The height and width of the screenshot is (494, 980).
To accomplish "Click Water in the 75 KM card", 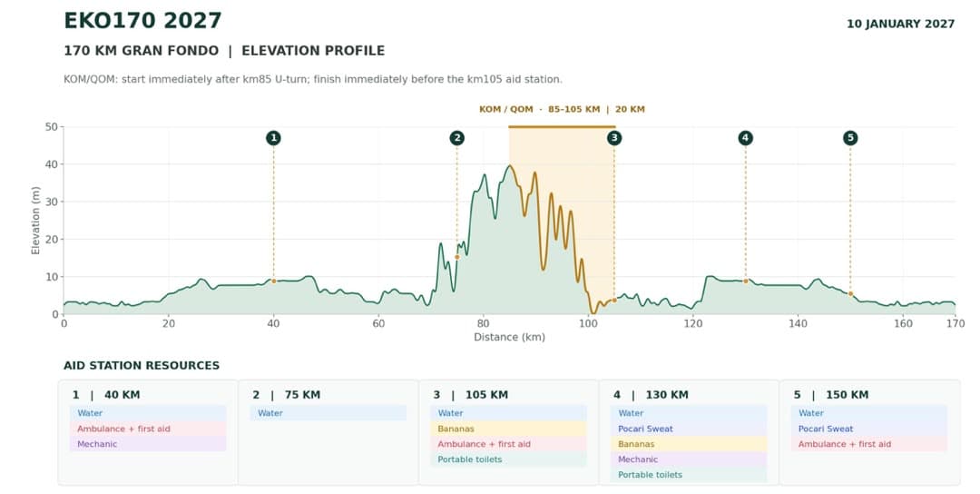I will point(328,412).
